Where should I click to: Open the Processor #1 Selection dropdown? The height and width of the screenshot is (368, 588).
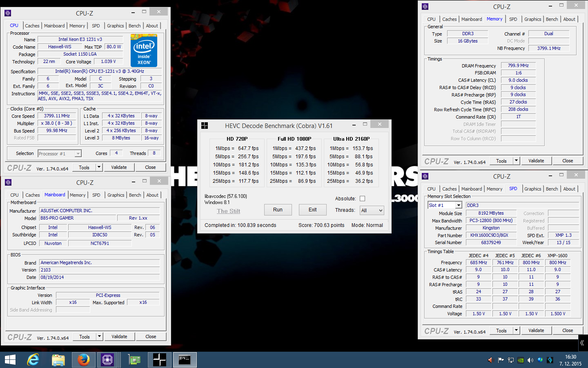click(x=60, y=154)
